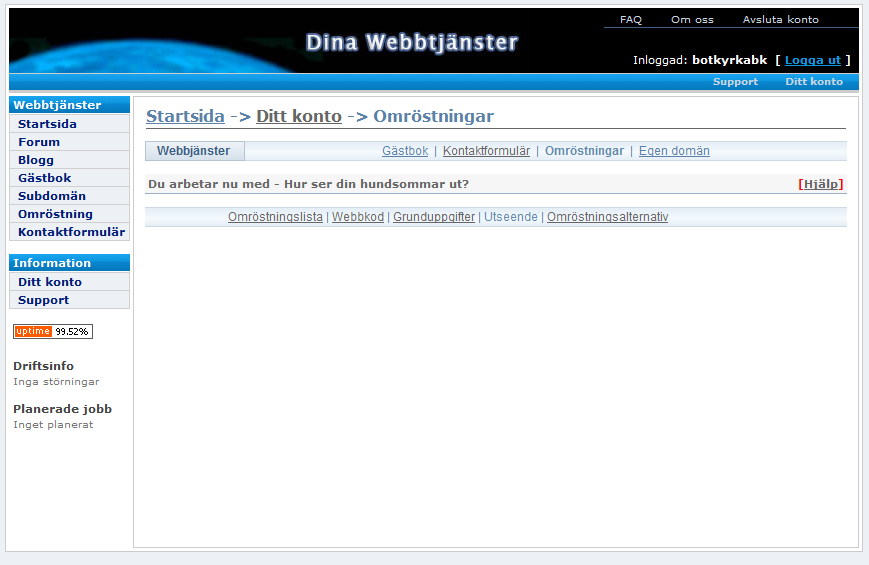Switch to Gästbok in the service tabs
This screenshot has width=869, height=565.
point(404,151)
